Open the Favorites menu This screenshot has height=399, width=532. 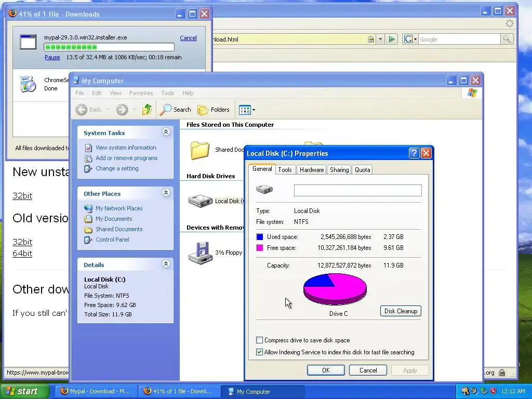coord(141,93)
